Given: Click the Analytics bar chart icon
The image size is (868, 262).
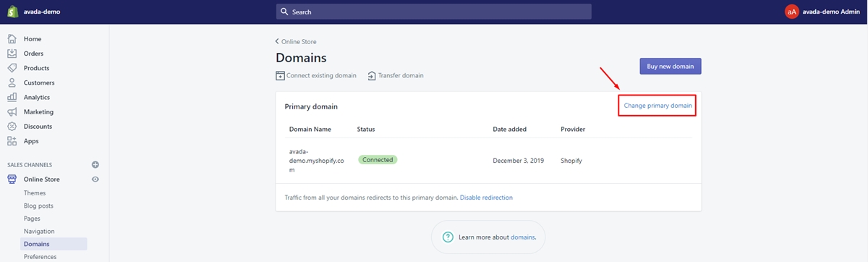Looking at the screenshot, I should pyautogui.click(x=12, y=97).
